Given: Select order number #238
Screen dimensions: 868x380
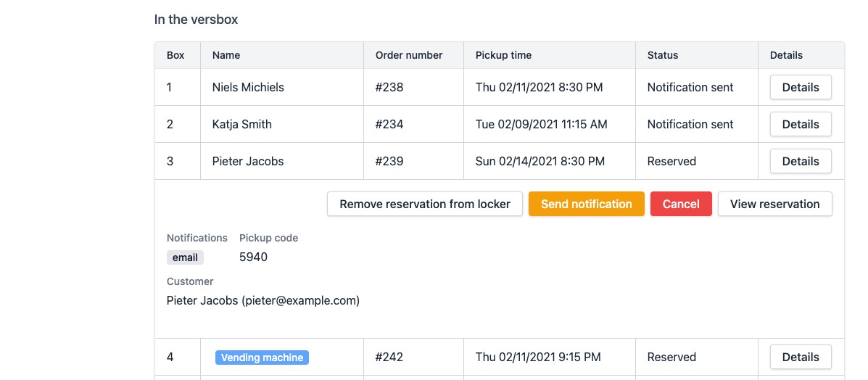Looking at the screenshot, I should pyautogui.click(x=389, y=87).
